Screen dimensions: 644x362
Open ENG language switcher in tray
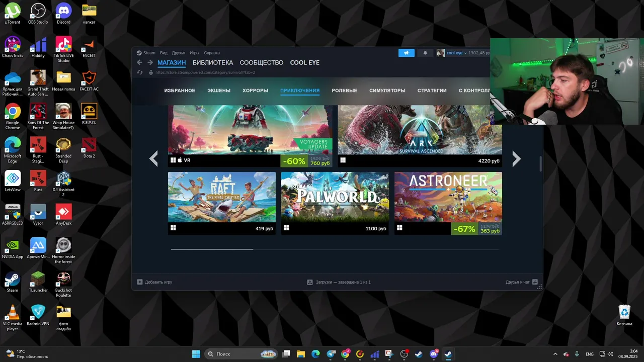[589, 354]
